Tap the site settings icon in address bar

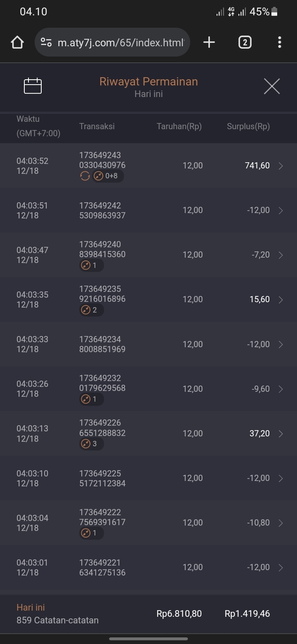[46, 42]
